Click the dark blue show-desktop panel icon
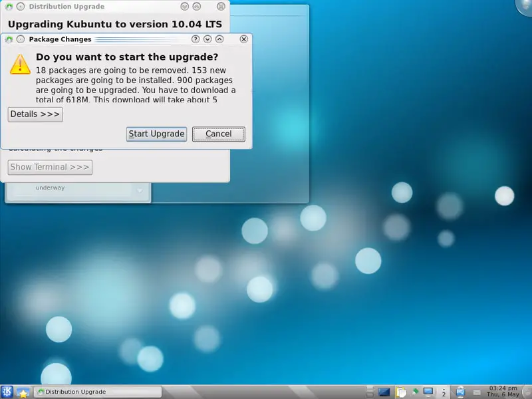The image size is (532, 399). click(x=384, y=392)
